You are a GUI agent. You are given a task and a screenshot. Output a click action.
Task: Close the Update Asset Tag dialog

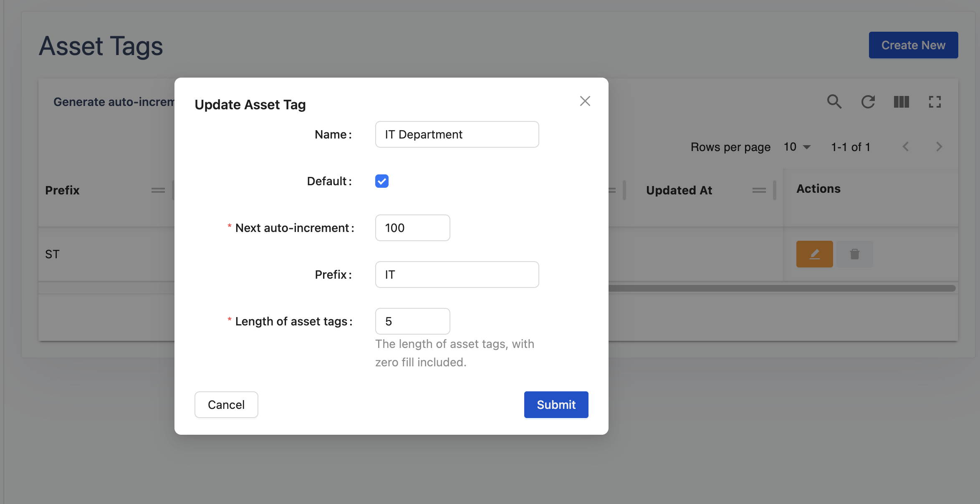click(585, 101)
